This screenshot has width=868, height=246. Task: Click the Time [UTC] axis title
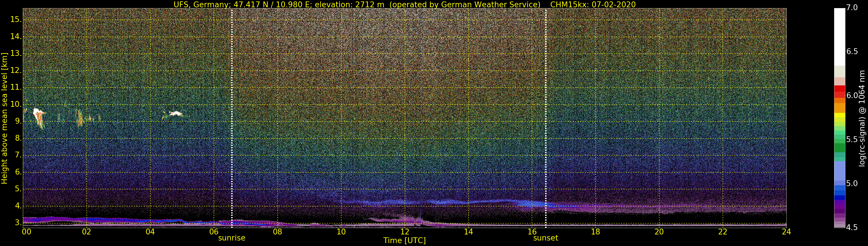(404, 241)
